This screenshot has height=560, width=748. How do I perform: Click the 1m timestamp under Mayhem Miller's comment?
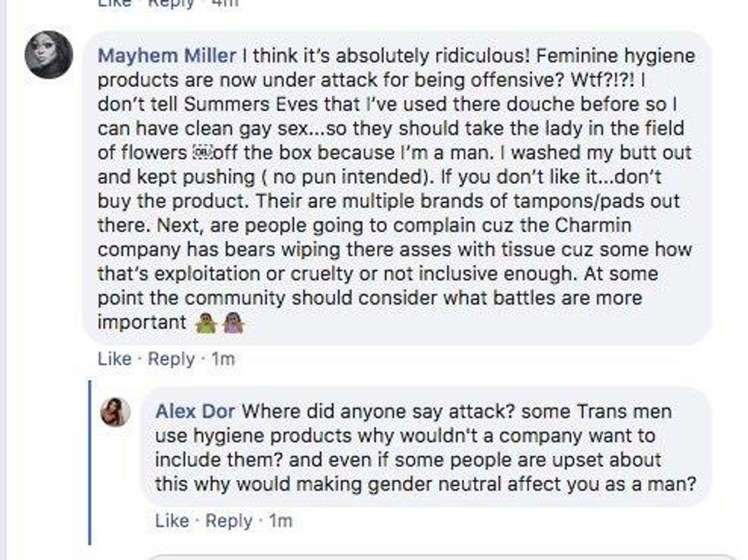[x=222, y=359]
